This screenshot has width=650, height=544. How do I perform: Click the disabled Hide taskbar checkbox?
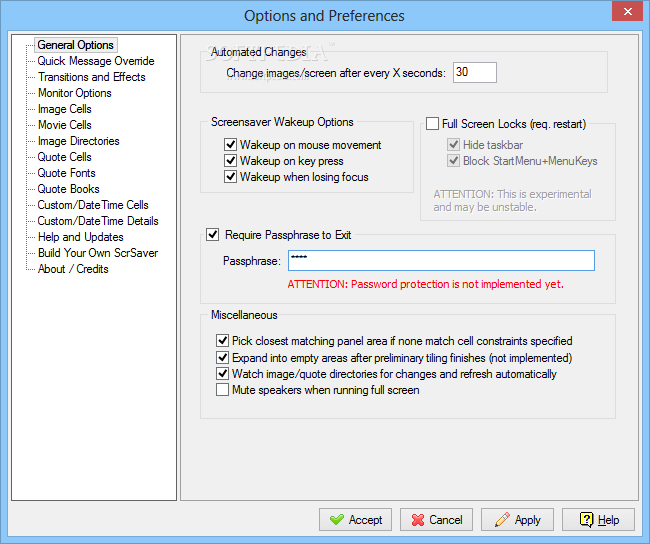click(x=454, y=144)
